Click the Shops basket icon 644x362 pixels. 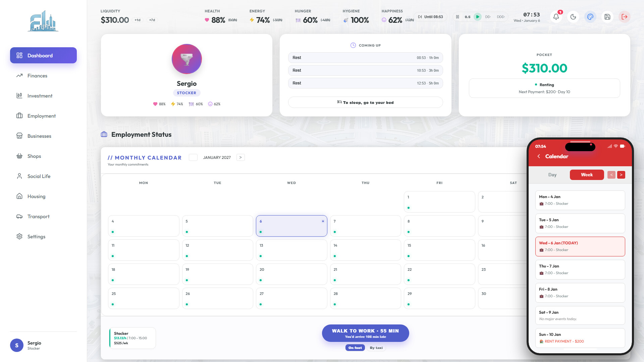tap(19, 156)
